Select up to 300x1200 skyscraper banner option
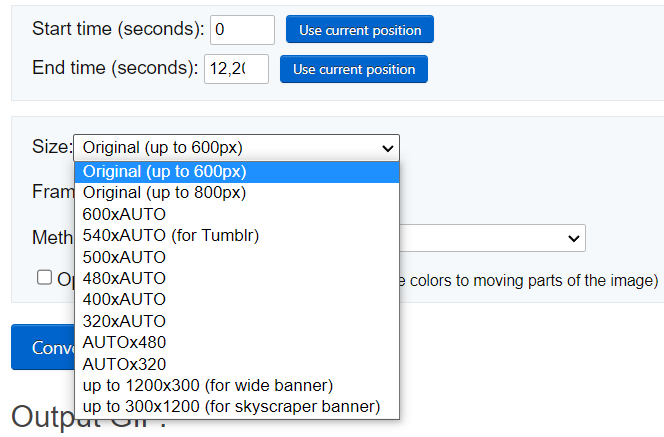 tap(231, 406)
